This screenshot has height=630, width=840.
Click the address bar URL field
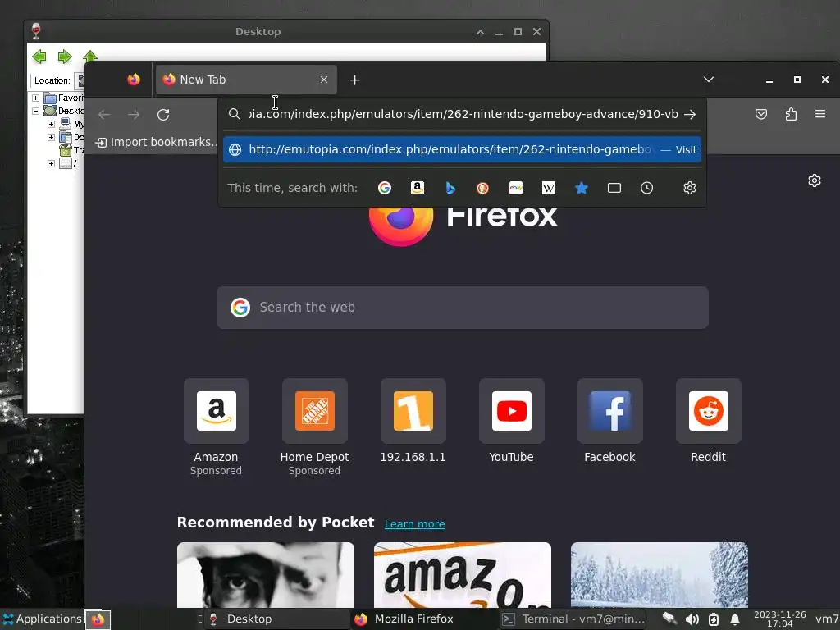point(463,114)
